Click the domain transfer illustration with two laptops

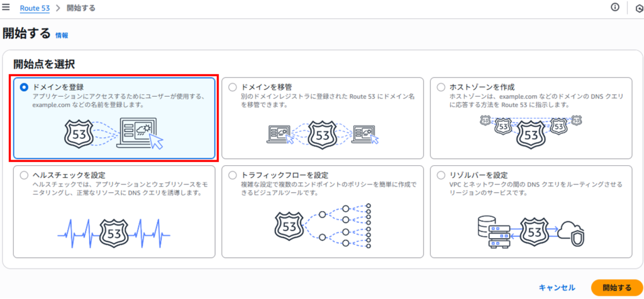[x=323, y=135]
